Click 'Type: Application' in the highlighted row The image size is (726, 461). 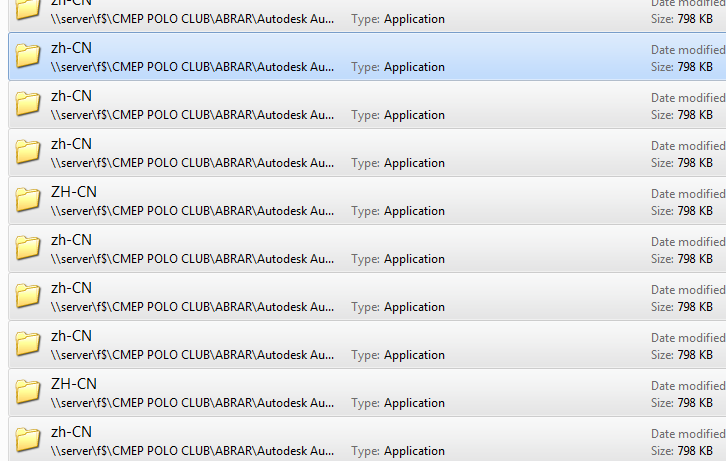pos(398,67)
